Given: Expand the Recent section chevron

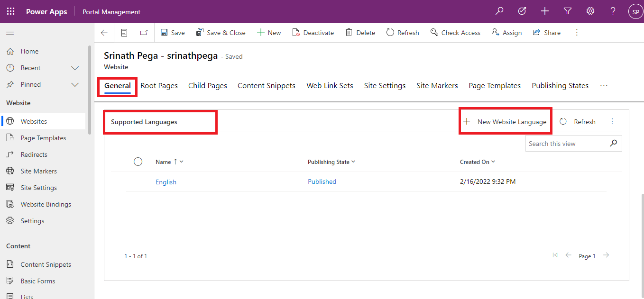Looking at the screenshot, I should click(x=75, y=68).
